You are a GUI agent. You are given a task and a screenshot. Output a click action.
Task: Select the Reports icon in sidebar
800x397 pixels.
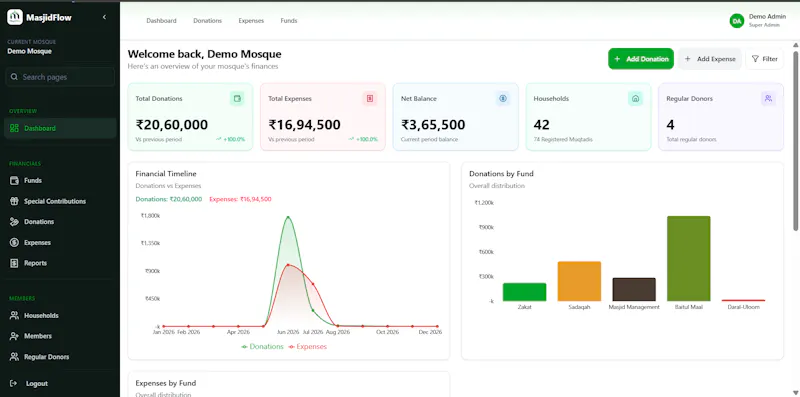(x=14, y=263)
